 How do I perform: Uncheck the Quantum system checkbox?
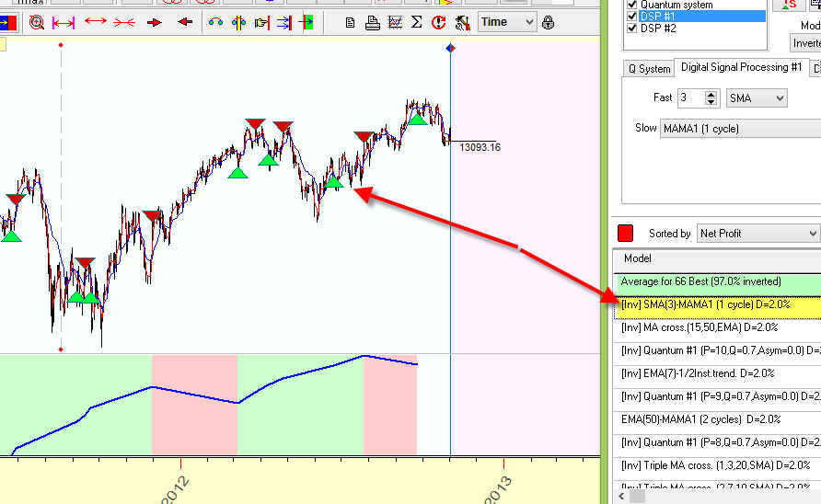click(x=631, y=5)
